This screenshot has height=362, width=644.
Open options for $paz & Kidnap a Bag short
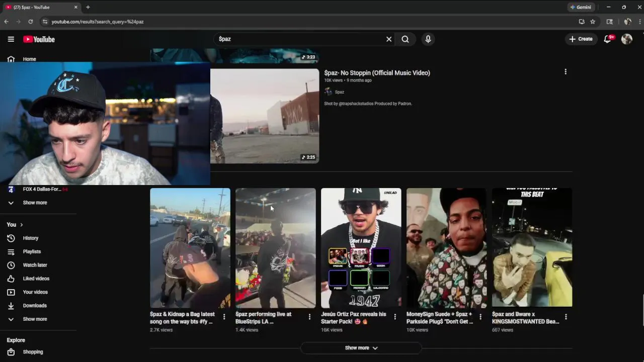click(224, 317)
